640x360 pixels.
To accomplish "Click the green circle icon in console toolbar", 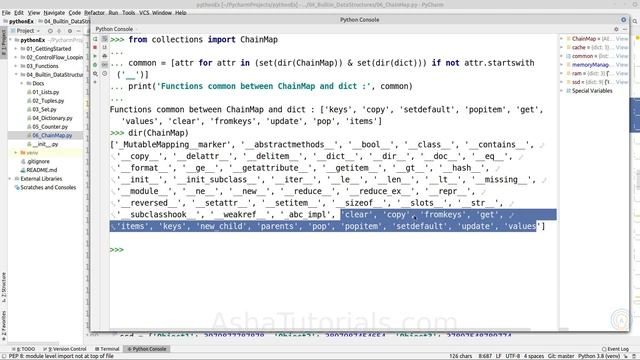I will pyautogui.click(x=95, y=65).
